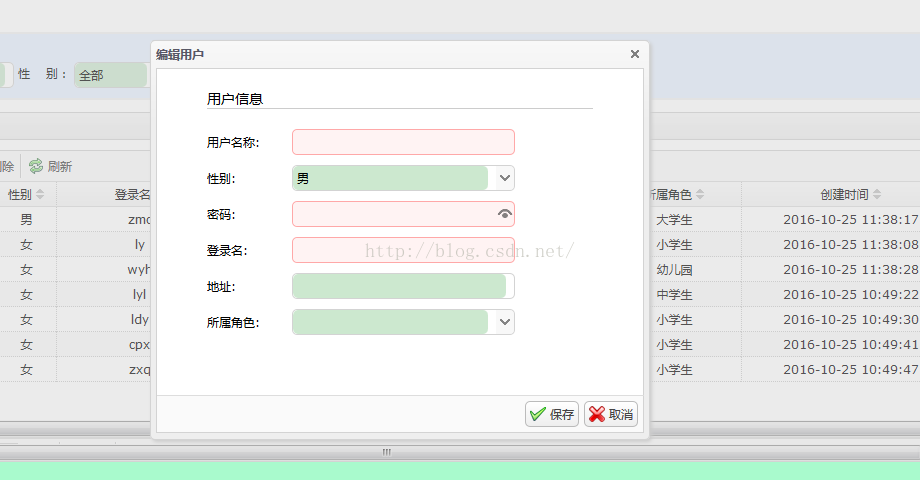Open the 所属角色 dropdown arrow
The image size is (920, 480).
coord(505,322)
